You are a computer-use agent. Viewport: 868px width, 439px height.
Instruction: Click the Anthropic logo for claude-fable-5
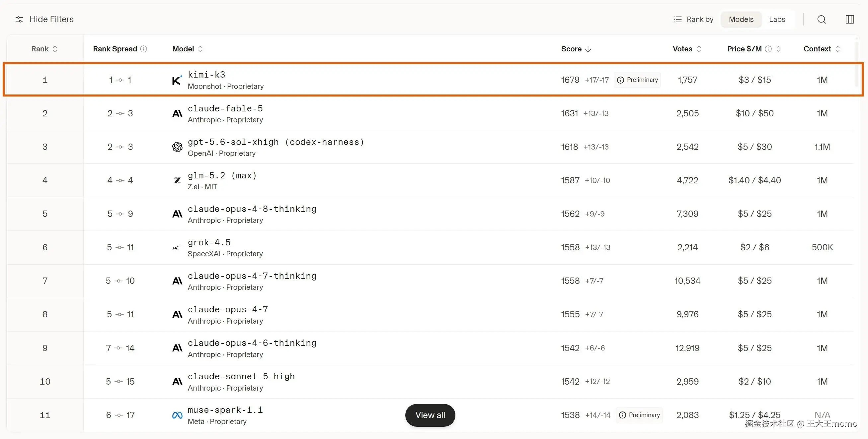(177, 114)
